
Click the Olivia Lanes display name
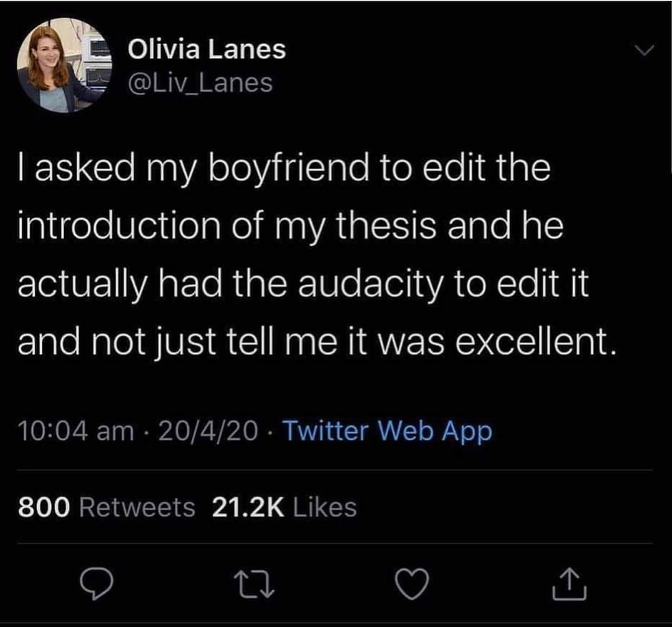point(207,50)
